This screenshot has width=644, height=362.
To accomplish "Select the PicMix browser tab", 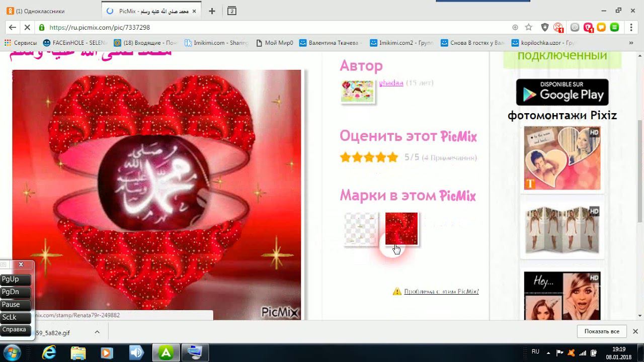I will 151,11.
